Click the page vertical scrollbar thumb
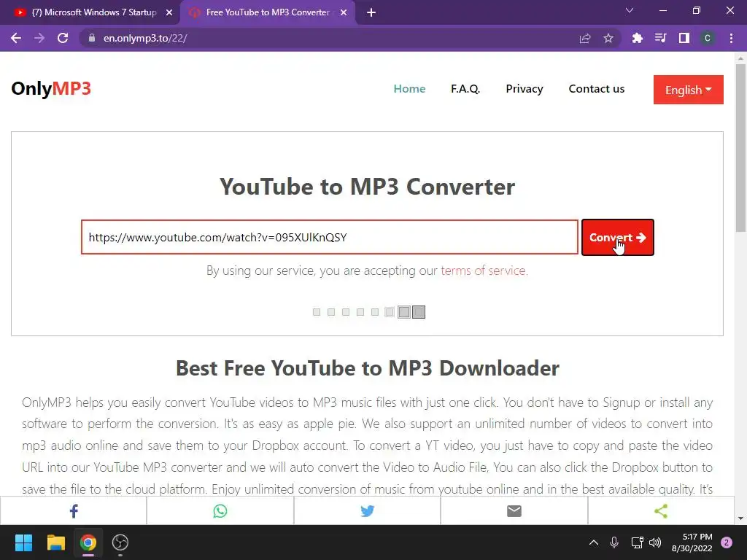 tap(741, 147)
